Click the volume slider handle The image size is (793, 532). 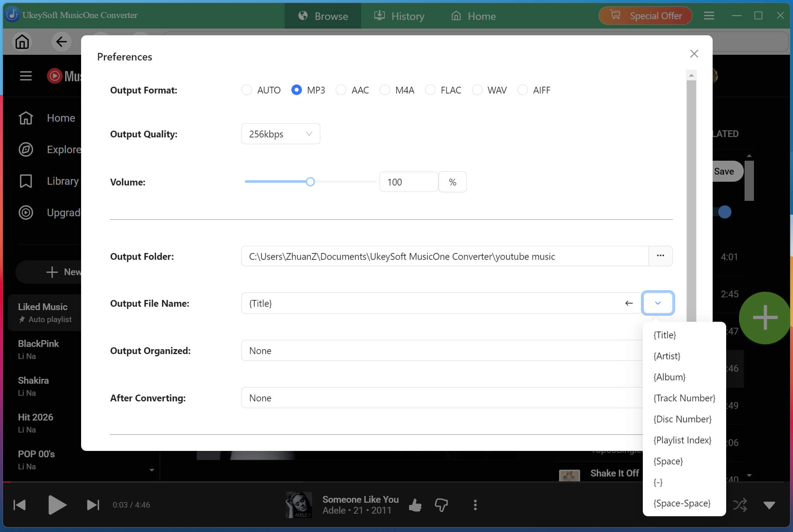(310, 182)
